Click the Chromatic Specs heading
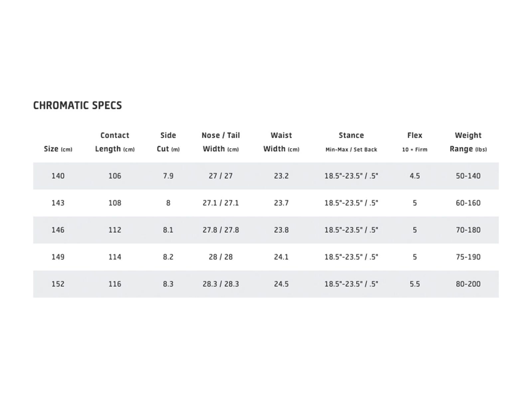The height and width of the screenshot is (399, 532). click(77, 105)
